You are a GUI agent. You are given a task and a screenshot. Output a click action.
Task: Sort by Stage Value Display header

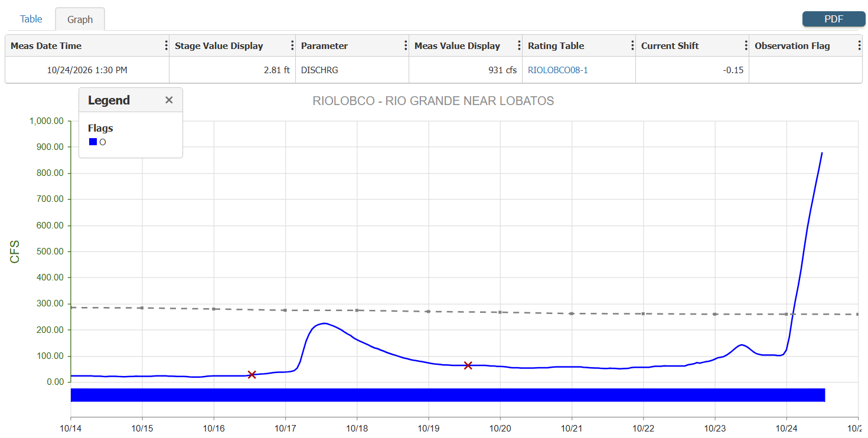219,46
